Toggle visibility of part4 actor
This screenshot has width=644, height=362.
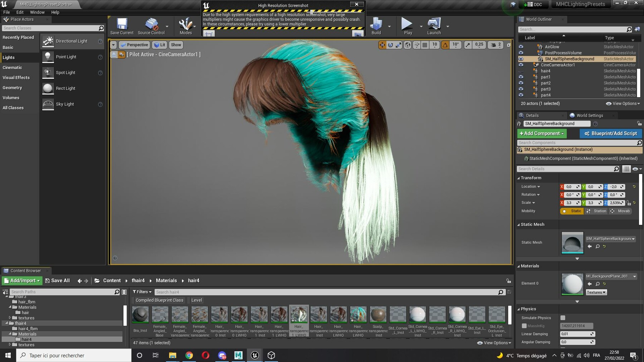click(x=521, y=95)
